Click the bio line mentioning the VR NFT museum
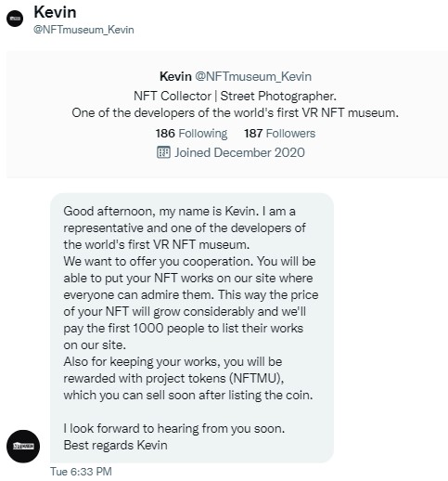The height and width of the screenshot is (481, 448). coord(235,112)
